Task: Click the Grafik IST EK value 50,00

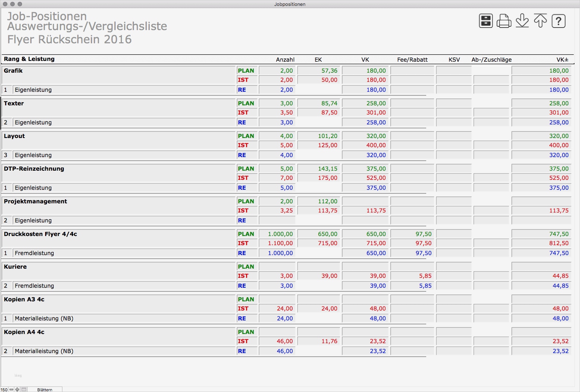Action: (318, 80)
